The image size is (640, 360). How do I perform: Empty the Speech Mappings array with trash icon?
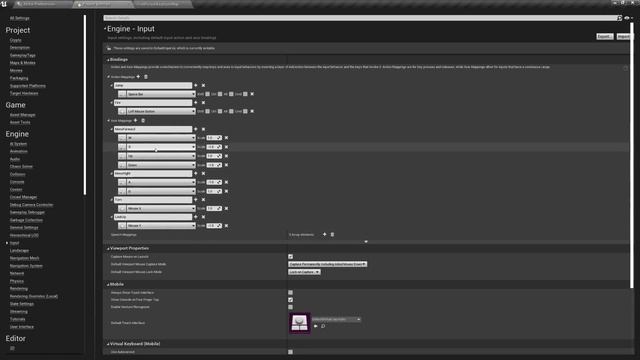tap(332, 234)
